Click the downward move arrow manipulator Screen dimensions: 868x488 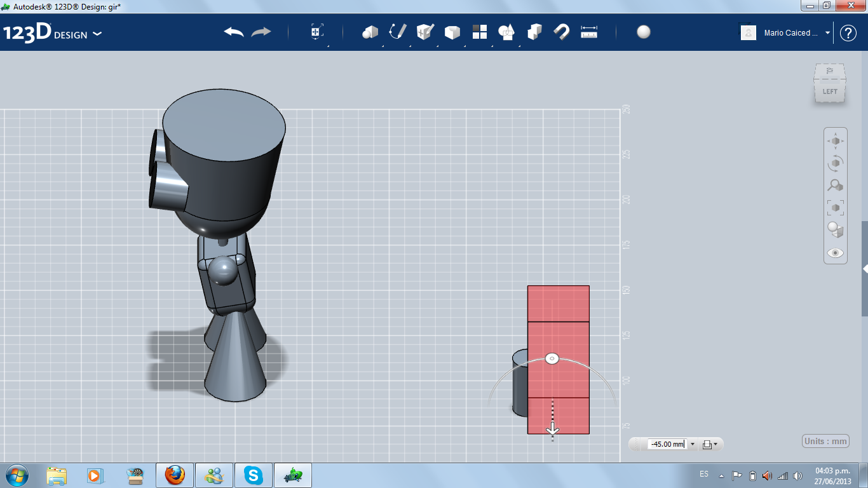tap(552, 430)
